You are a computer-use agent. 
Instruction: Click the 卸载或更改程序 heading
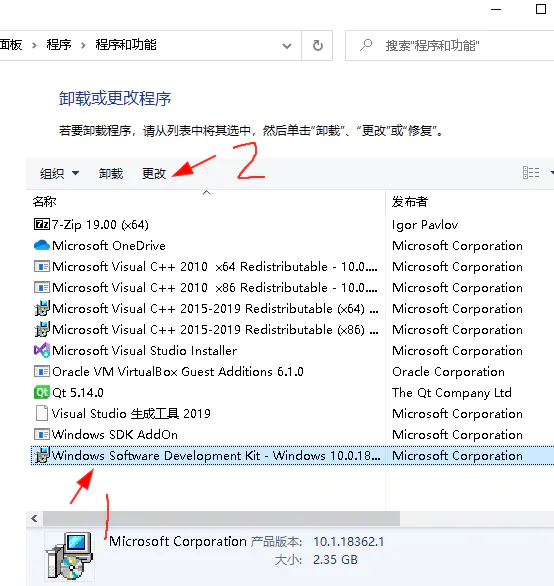pyautogui.click(x=115, y=99)
